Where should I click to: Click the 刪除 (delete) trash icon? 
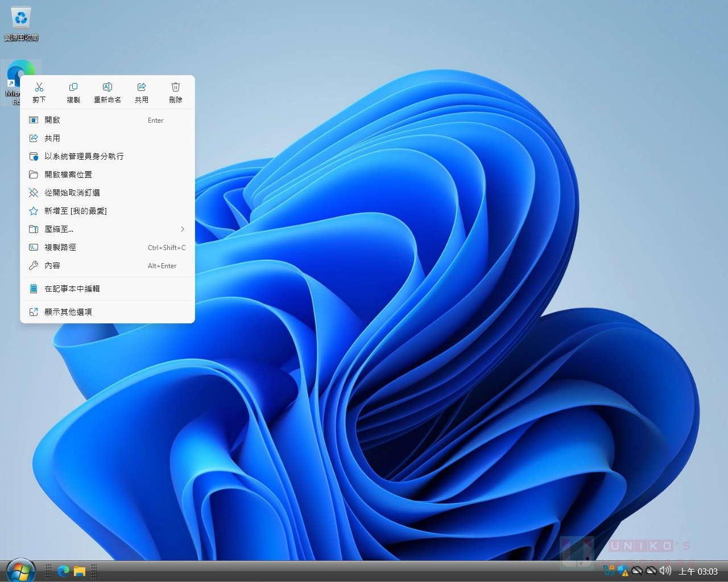coord(176,87)
